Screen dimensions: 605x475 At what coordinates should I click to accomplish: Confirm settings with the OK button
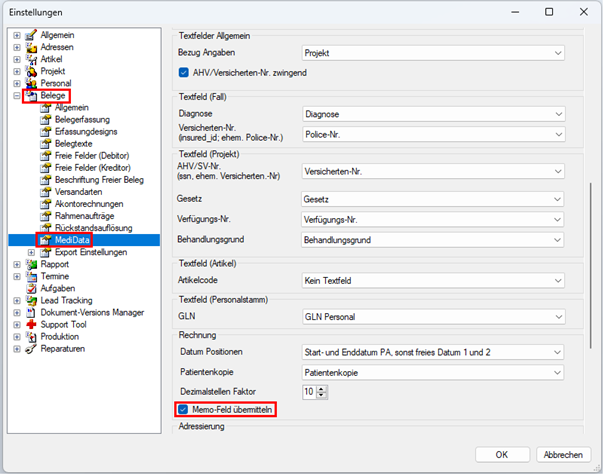click(502, 455)
